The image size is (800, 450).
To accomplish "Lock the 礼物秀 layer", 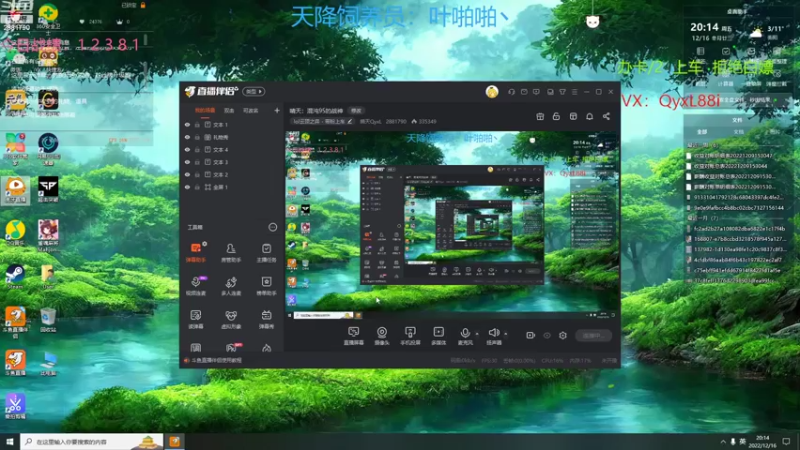I will tap(197, 137).
